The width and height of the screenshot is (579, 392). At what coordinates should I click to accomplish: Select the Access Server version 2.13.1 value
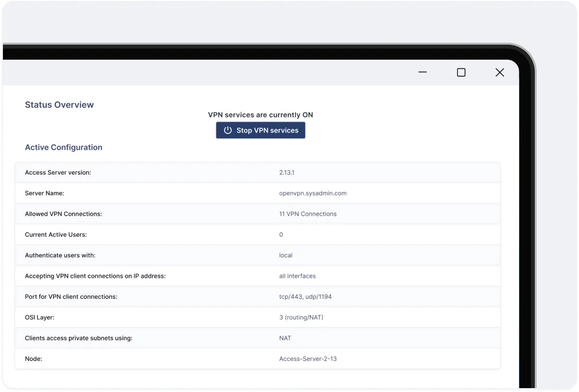click(x=287, y=172)
